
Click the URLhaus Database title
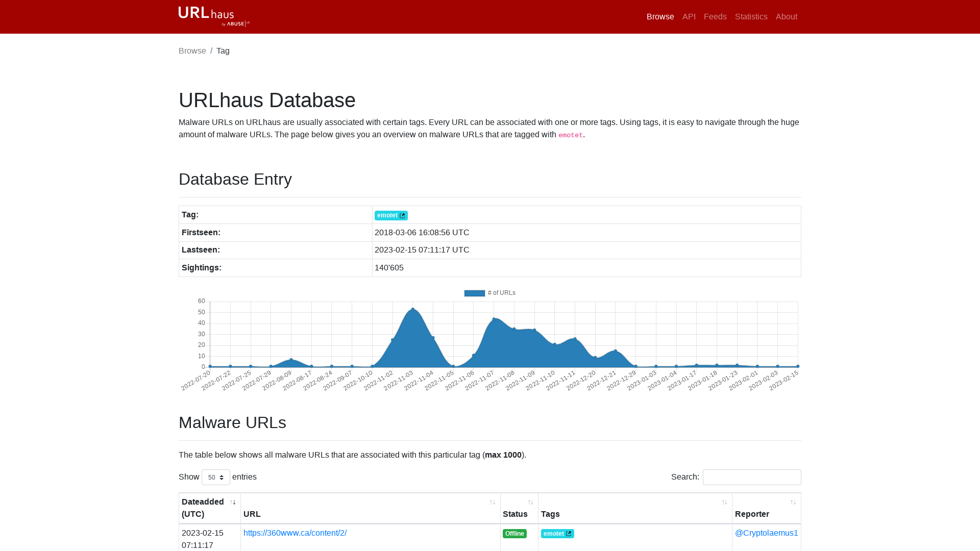[x=267, y=100]
